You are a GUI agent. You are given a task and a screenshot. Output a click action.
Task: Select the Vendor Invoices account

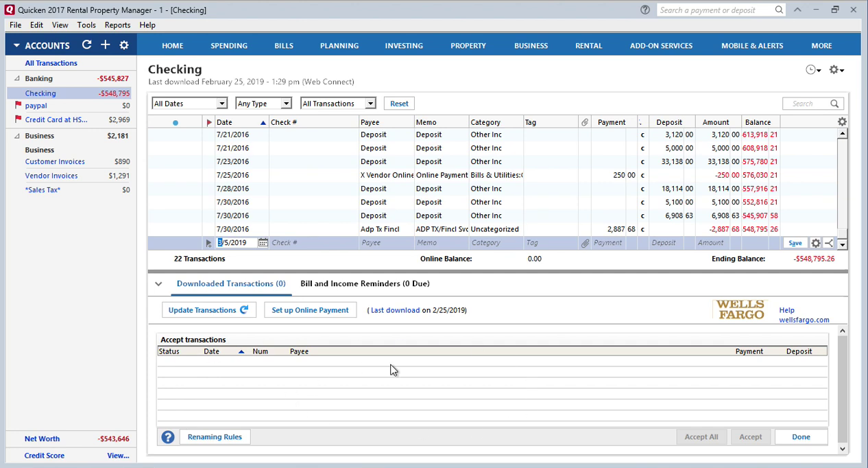tap(51, 176)
